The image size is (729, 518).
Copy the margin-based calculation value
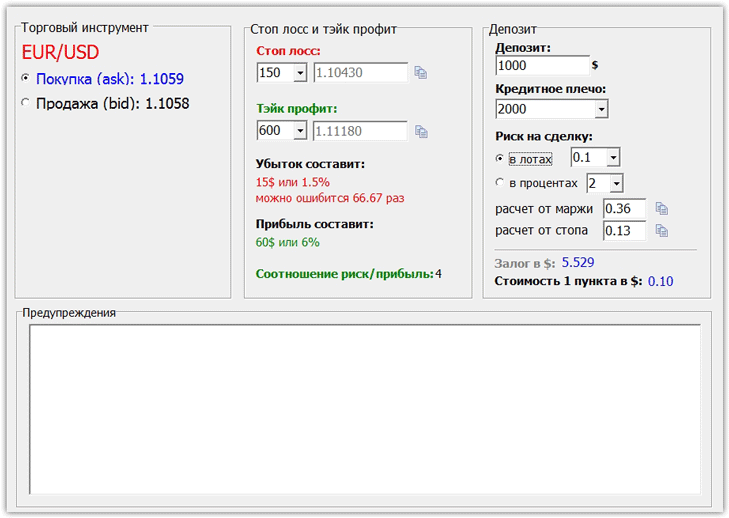click(x=661, y=209)
